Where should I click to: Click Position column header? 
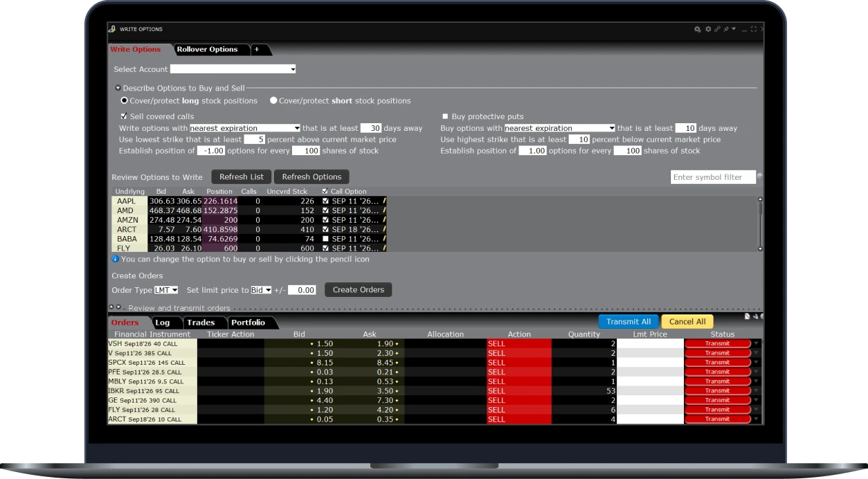(219, 192)
